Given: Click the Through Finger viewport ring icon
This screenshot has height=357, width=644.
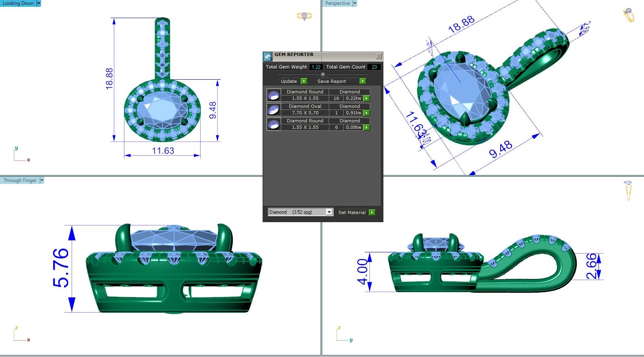Looking at the screenshot, I should (x=628, y=190).
